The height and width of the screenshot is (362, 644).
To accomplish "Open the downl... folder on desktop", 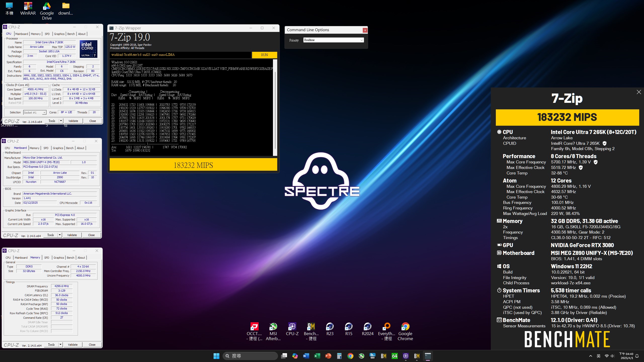I will [66, 9].
